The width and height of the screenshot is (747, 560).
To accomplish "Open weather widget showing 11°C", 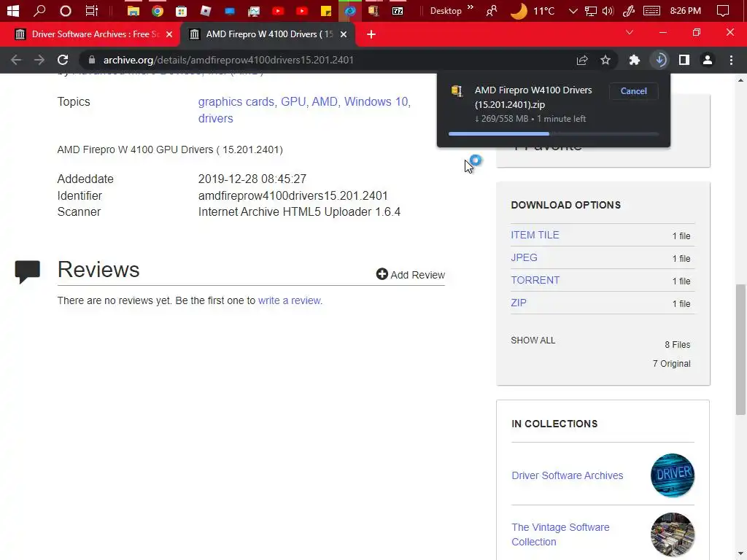I will tap(533, 10).
